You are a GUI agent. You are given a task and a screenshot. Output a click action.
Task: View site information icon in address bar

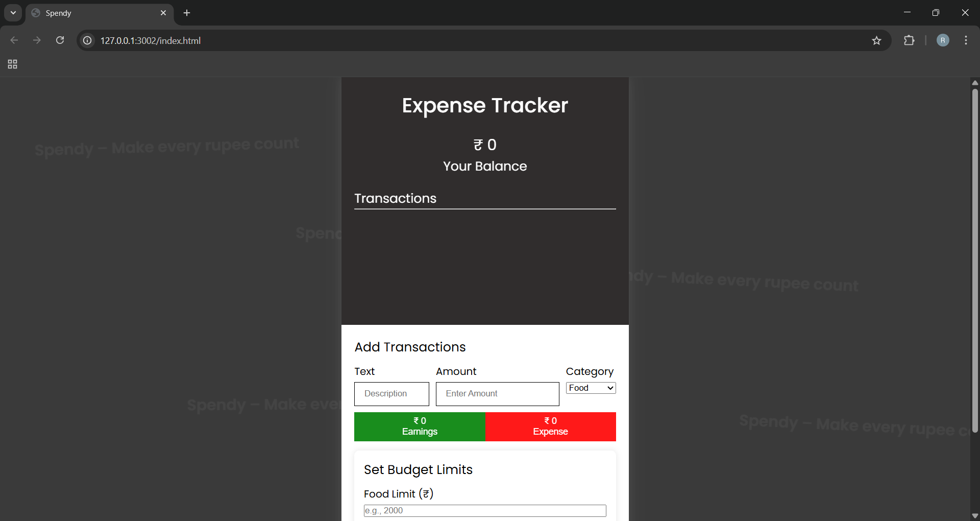pyautogui.click(x=88, y=40)
